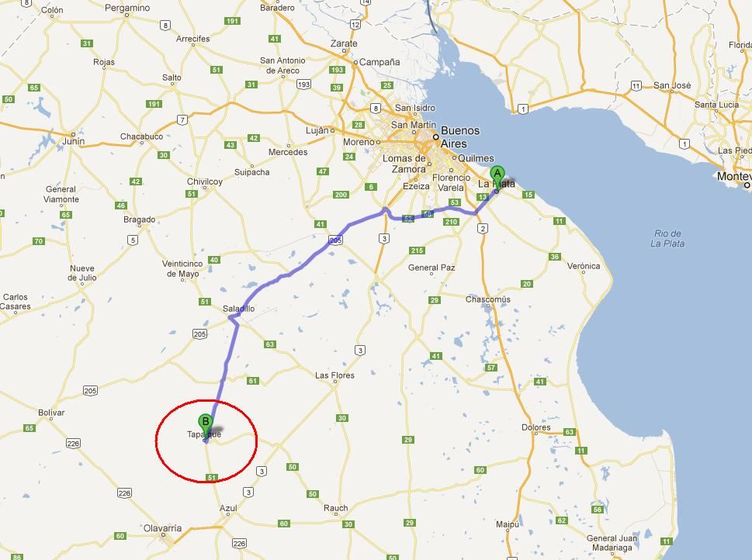Select the green route 61 sign south of Saladillo
The image size is (752, 560).
coord(253,381)
